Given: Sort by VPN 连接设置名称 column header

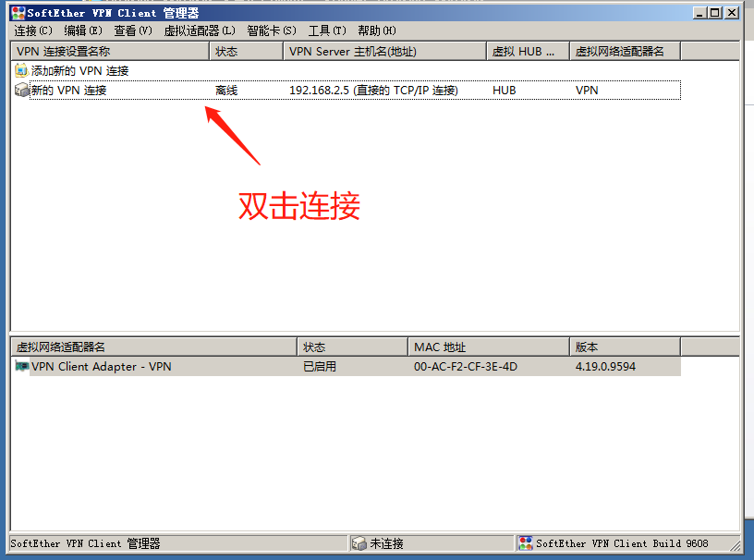Looking at the screenshot, I should [x=110, y=52].
